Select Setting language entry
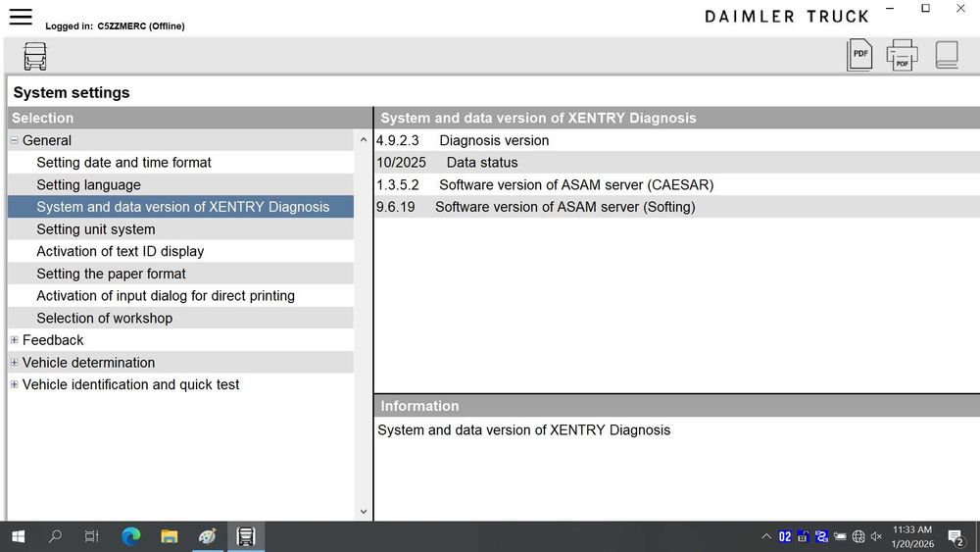Viewport: 980px width, 552px height. (x=180, y=185)
